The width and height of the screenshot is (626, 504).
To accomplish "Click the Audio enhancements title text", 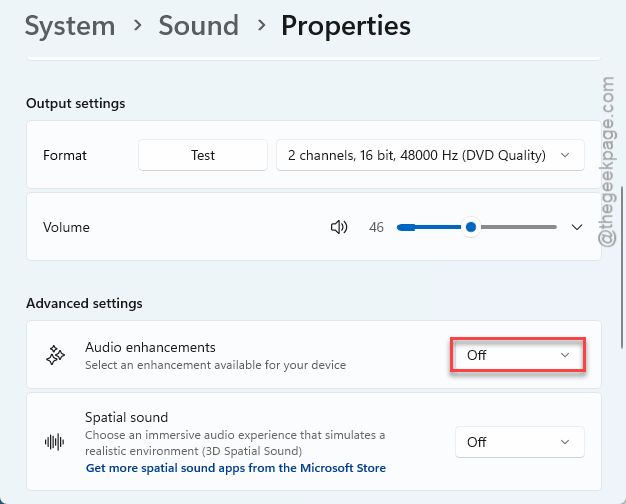I will tap(150, 347).
